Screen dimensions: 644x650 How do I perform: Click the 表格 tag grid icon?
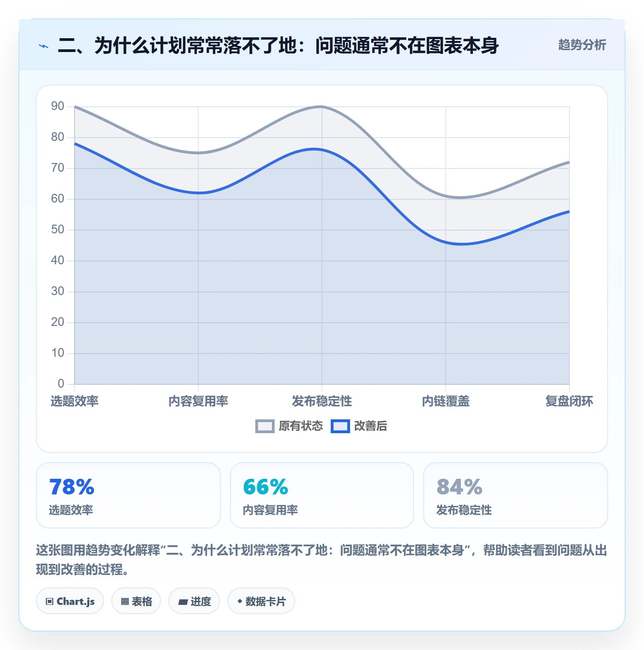125,601
